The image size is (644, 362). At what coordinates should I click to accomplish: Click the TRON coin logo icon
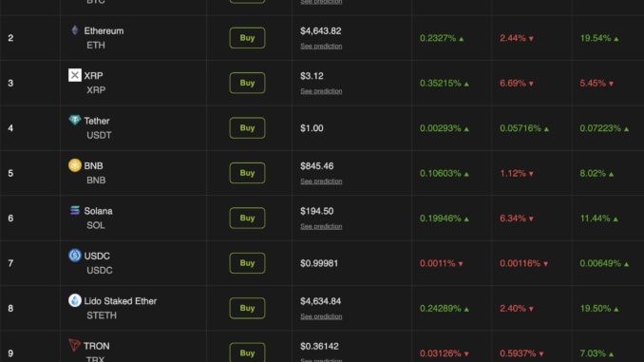pos(74,345)
